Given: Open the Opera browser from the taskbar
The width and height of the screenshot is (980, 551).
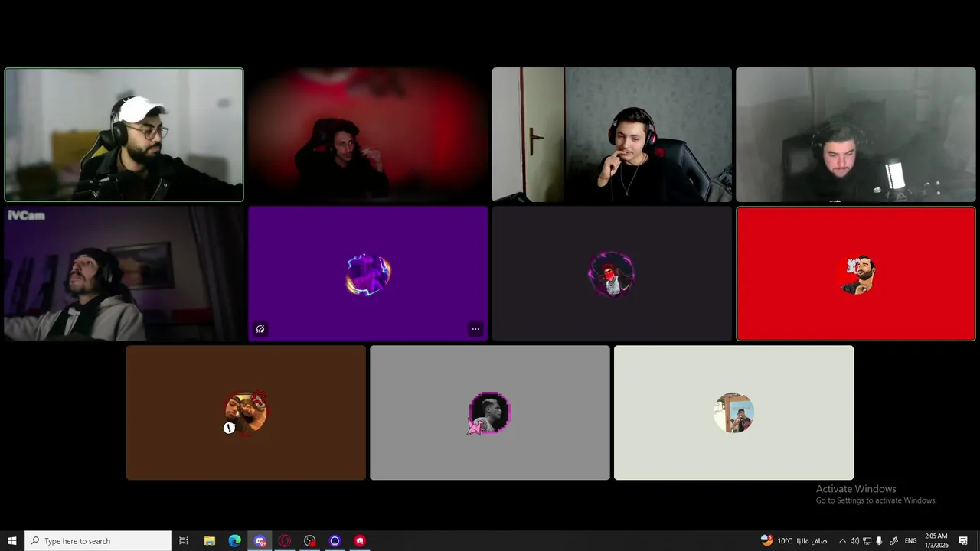Looking at the screenshot, I should click(285, 541).
